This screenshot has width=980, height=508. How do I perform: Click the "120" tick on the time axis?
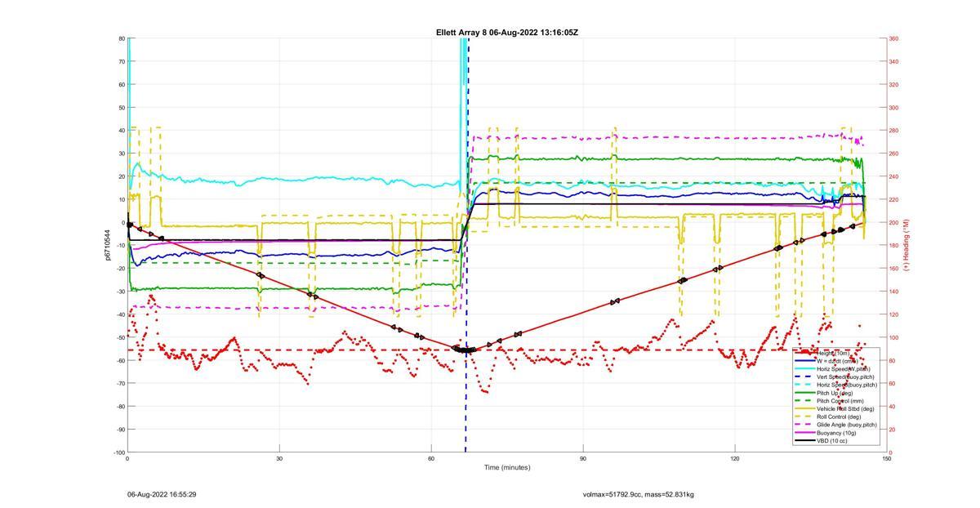[x=735, y=458]
